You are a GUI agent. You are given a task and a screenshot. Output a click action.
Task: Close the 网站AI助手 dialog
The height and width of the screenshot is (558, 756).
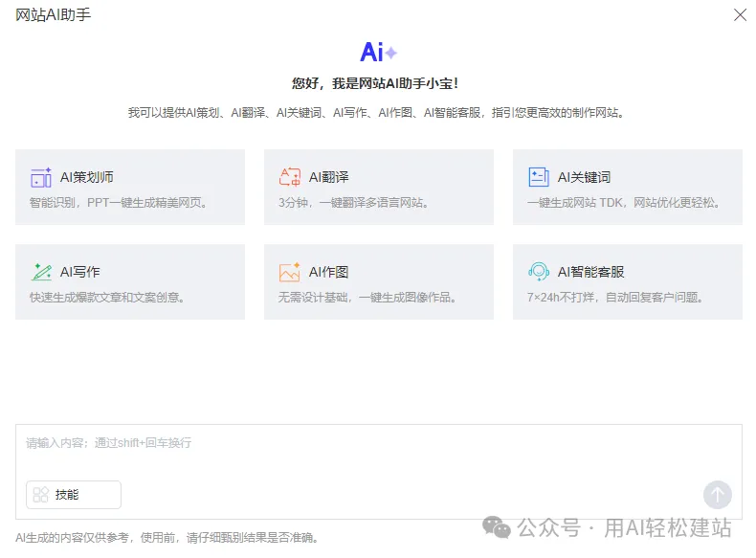[x=740, y=15]
